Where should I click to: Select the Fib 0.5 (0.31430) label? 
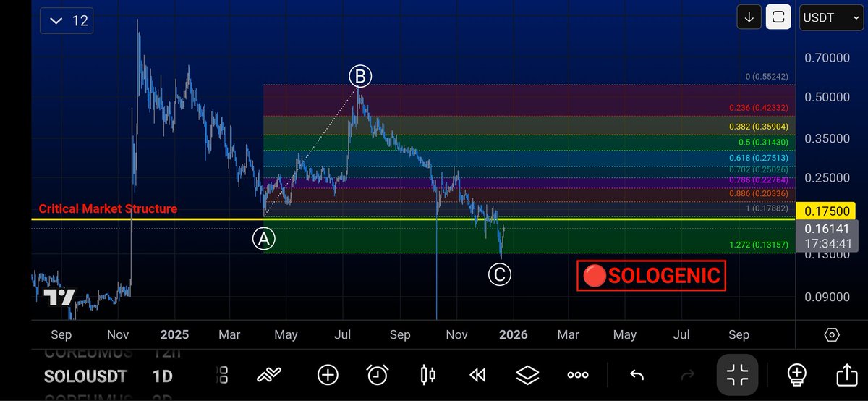click(x=762, y=143)
